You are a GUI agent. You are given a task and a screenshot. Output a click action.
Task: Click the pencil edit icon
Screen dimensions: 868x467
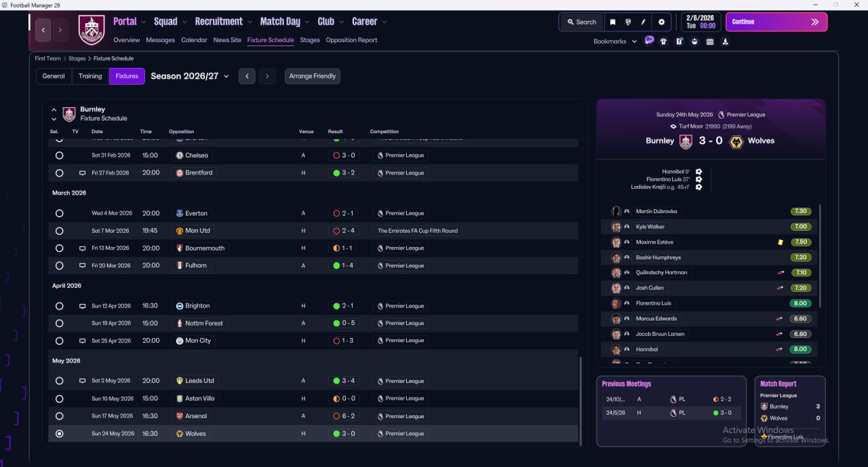pyautogui.click(x=644, y=22)
